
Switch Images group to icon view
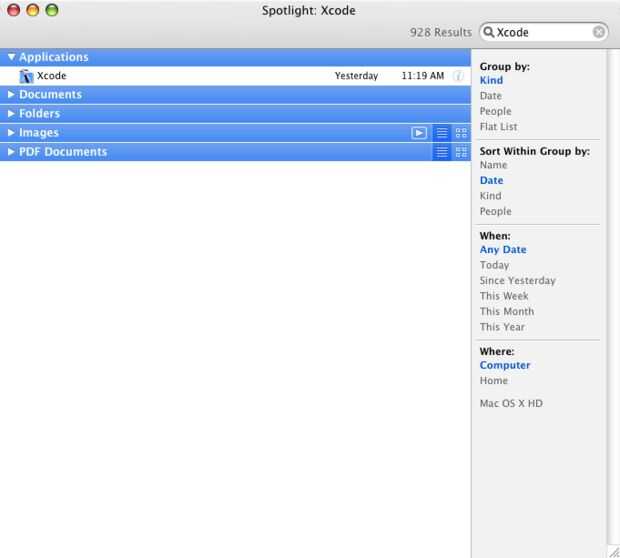pos(461,133)
